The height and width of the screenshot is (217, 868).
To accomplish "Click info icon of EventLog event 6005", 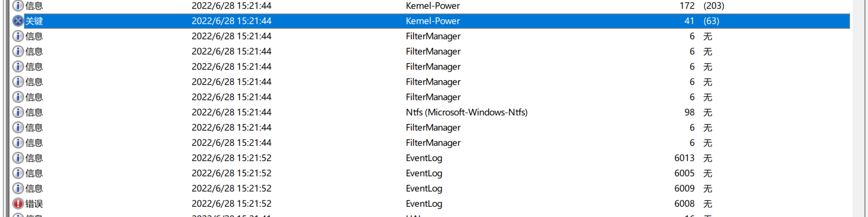I will (18, 173).
